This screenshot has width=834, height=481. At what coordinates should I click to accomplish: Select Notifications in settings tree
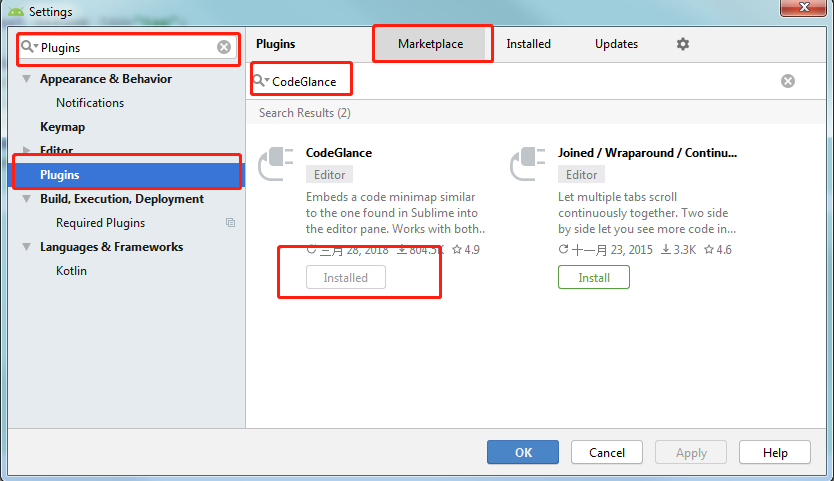pos(90,103)
